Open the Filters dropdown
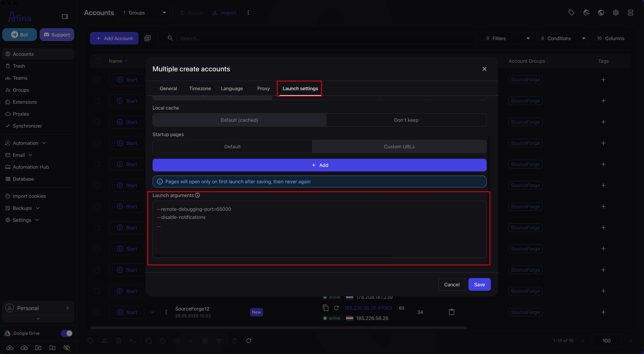 pos(507,39)
